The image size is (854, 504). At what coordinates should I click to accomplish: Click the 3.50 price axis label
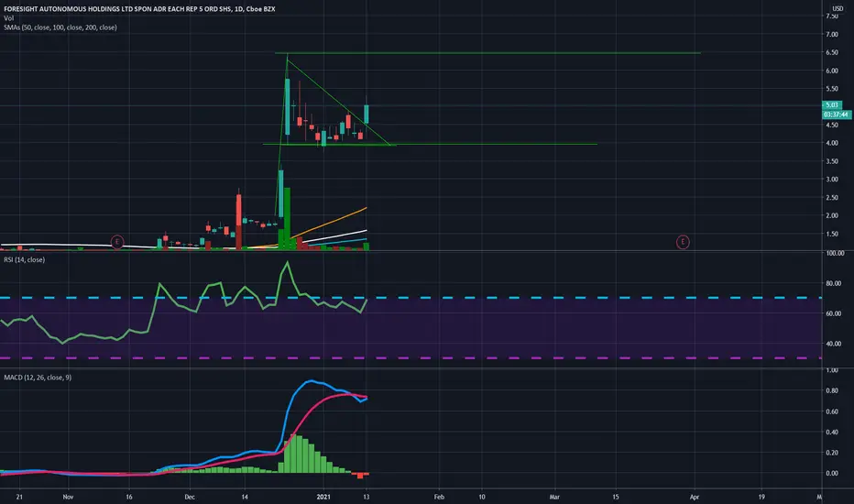[x=832, y=161]
